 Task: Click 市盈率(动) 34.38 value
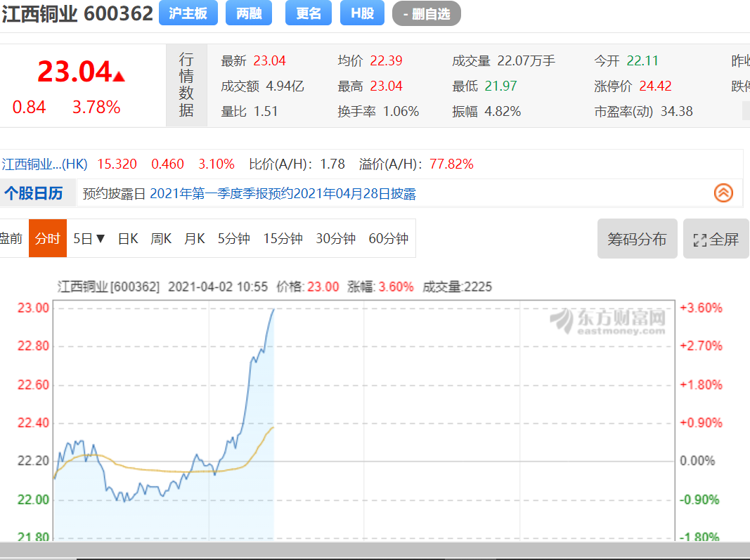[676, 112]
